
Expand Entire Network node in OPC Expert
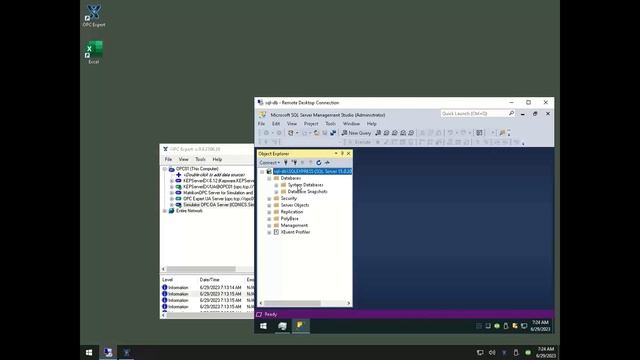click(x=165, y=211)
